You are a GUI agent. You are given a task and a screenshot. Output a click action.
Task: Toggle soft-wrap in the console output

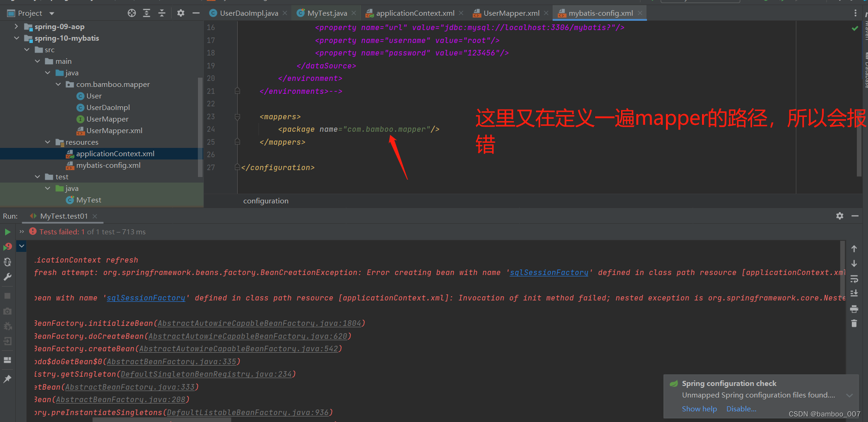pos(854,279)
